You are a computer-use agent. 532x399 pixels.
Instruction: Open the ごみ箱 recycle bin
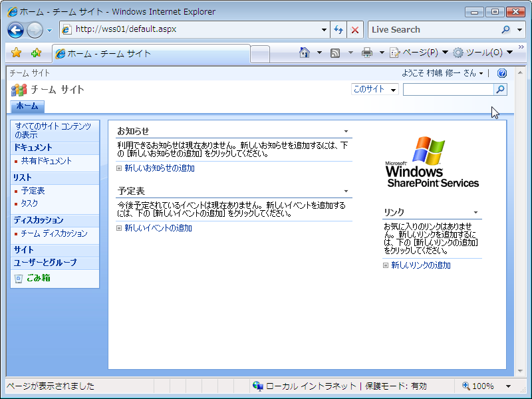tap(38, 278)
